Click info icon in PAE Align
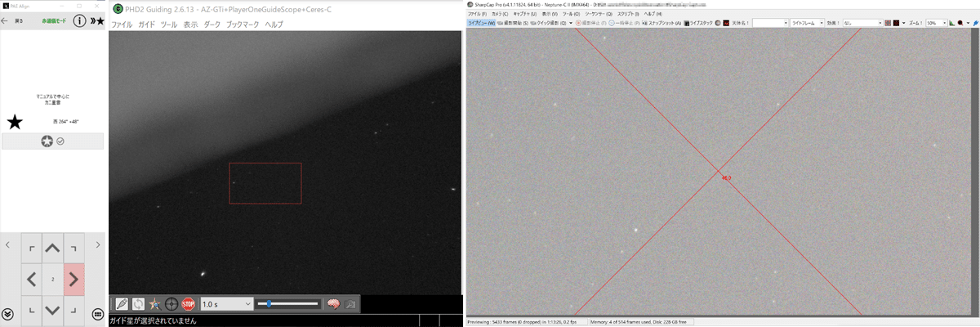 80,20
